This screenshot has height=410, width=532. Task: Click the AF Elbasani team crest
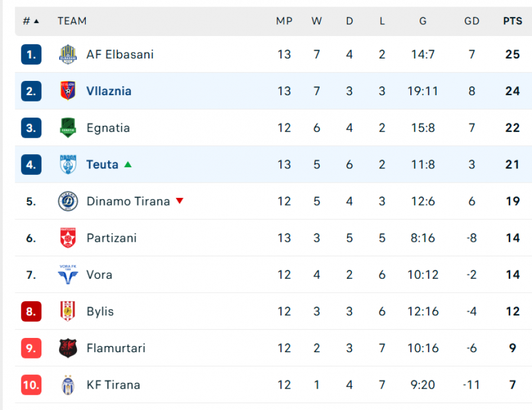(x=68, y=54)
